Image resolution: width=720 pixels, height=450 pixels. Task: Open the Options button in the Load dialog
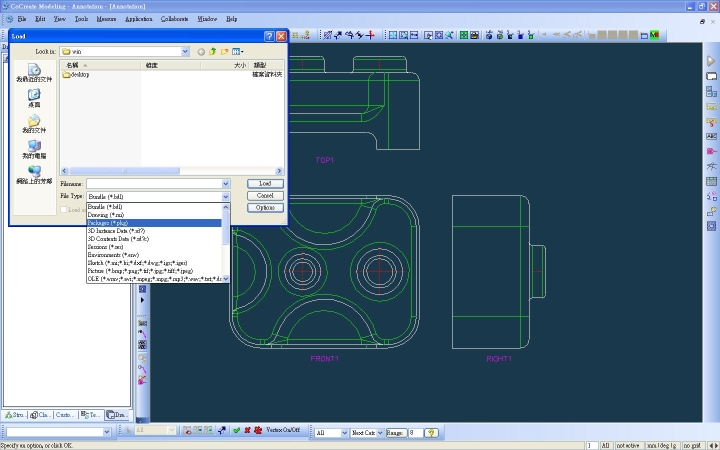click(265, 208)
